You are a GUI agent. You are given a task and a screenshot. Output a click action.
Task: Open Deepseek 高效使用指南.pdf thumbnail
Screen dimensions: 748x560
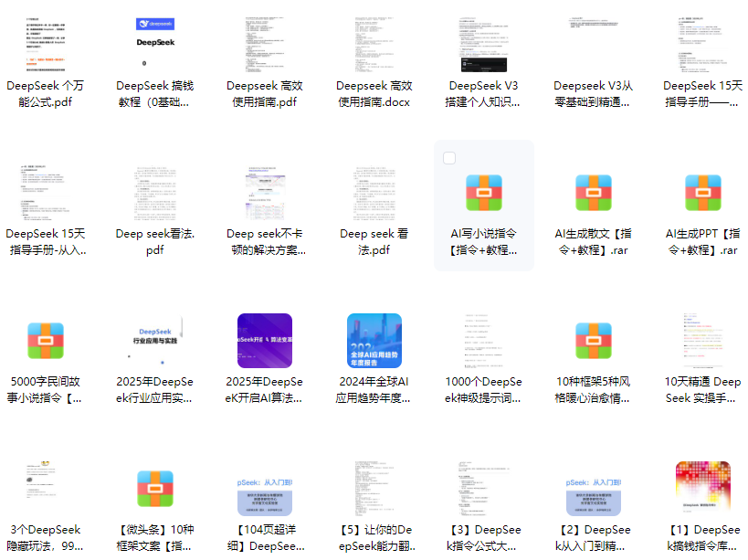265,45
